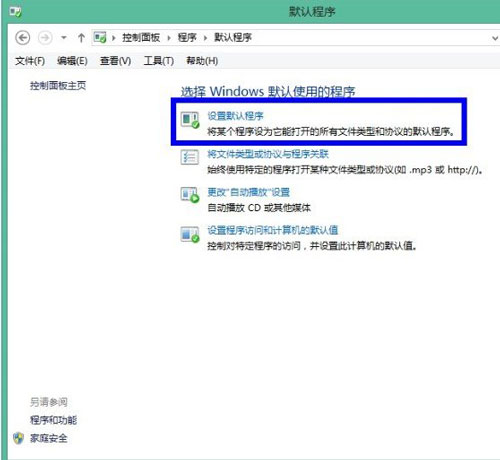Expand chevron after 控制面板 breadcrumb
500x460 pixels.
[x=169, y=38]
